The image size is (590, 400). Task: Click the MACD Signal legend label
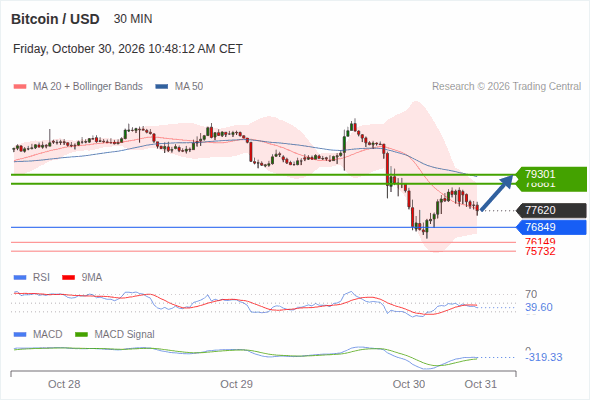pyautogui.click(x=125, y=335)
